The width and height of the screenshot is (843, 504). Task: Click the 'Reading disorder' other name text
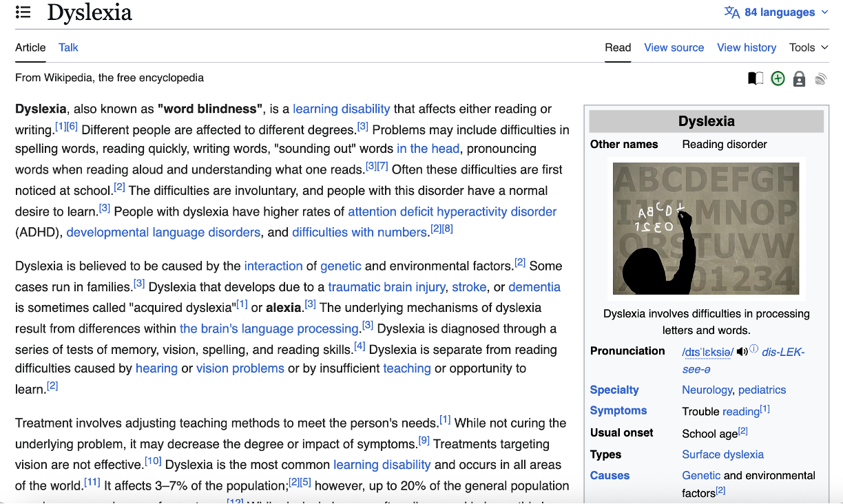click(x=725, y=144)
